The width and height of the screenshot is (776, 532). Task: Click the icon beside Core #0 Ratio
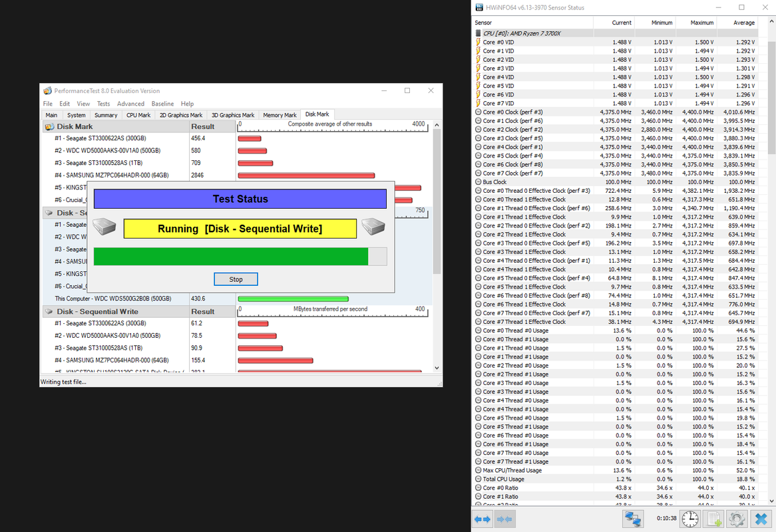pyautogui.click(x=478, y=488)
